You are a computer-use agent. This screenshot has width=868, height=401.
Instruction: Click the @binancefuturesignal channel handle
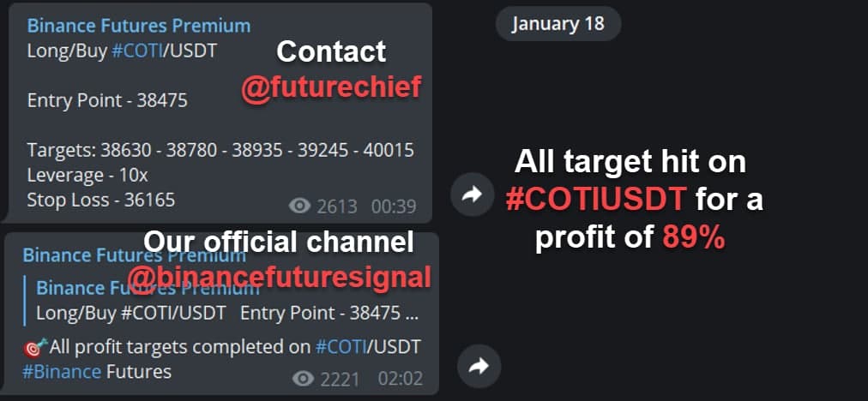(x=279, y=278)
